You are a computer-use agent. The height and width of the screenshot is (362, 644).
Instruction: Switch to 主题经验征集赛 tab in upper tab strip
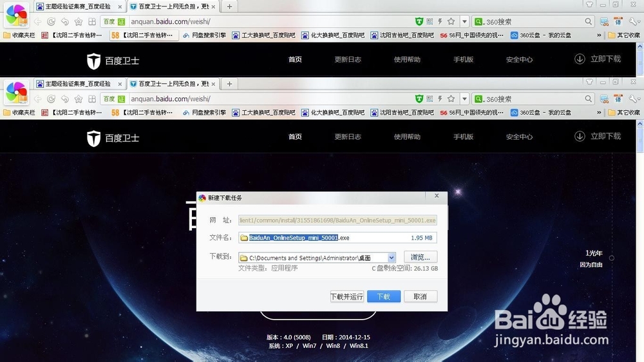[79, 6]
